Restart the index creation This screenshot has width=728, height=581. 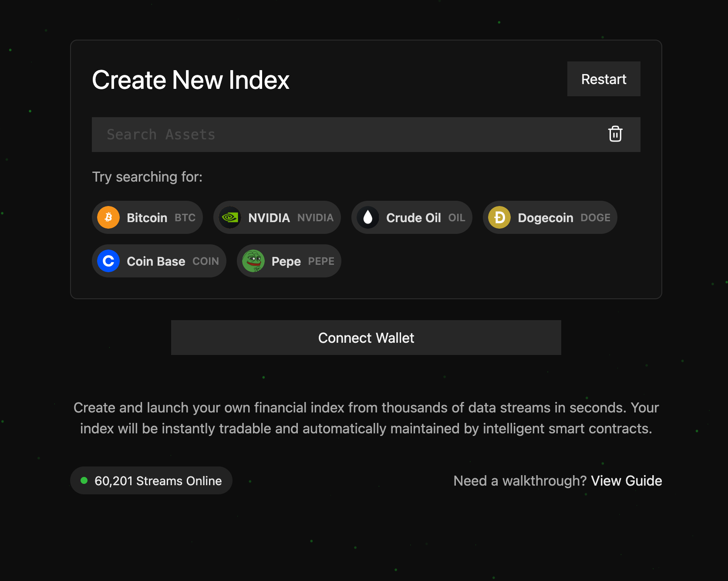[x=603, y=79]
